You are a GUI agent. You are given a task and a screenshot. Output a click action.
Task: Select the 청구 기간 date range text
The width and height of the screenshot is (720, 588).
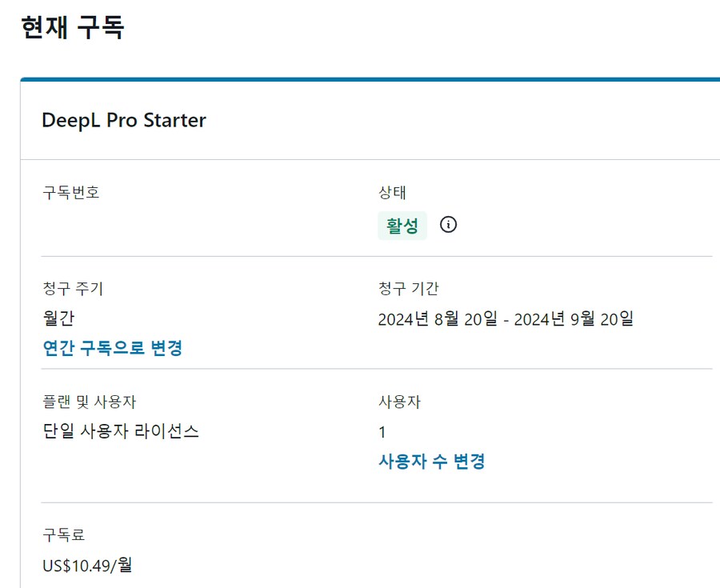tap(506, 318)
